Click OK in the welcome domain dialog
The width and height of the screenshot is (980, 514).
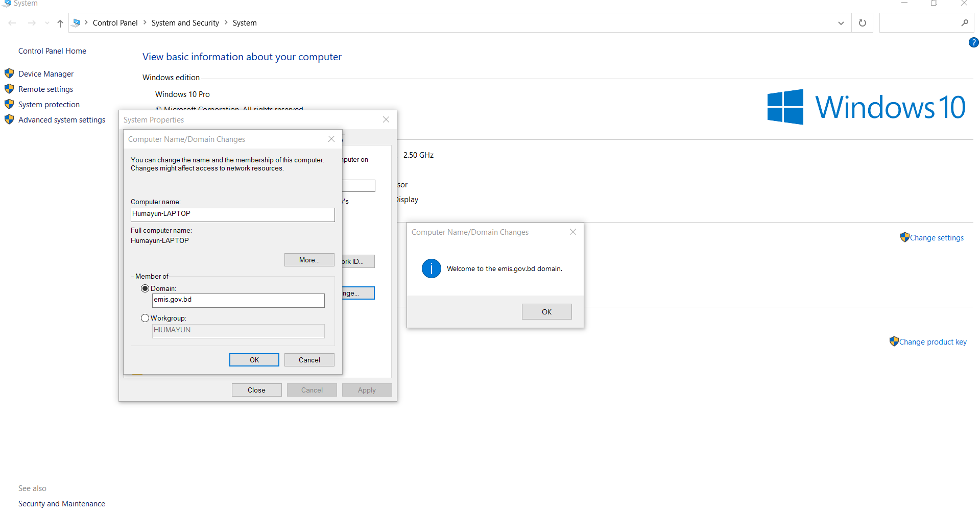[x=547, y=312]
